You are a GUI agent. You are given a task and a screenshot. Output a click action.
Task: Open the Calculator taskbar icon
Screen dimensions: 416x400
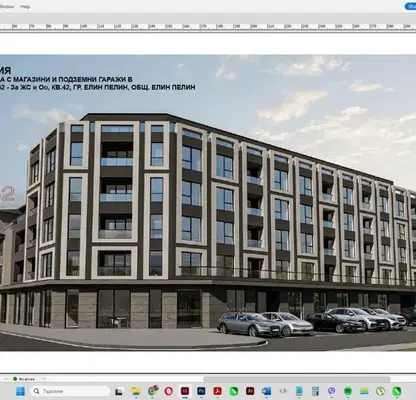click(315, 391)
